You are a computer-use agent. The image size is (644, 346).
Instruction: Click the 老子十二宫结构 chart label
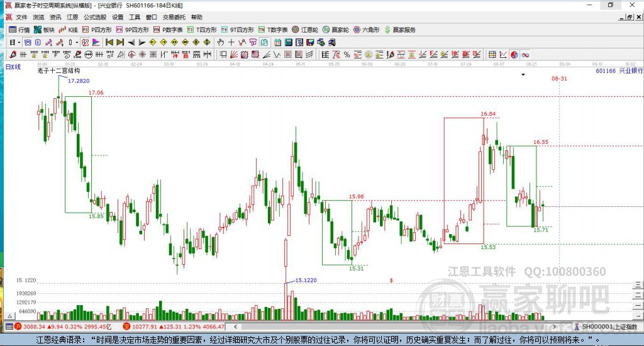tap(58, 70)
